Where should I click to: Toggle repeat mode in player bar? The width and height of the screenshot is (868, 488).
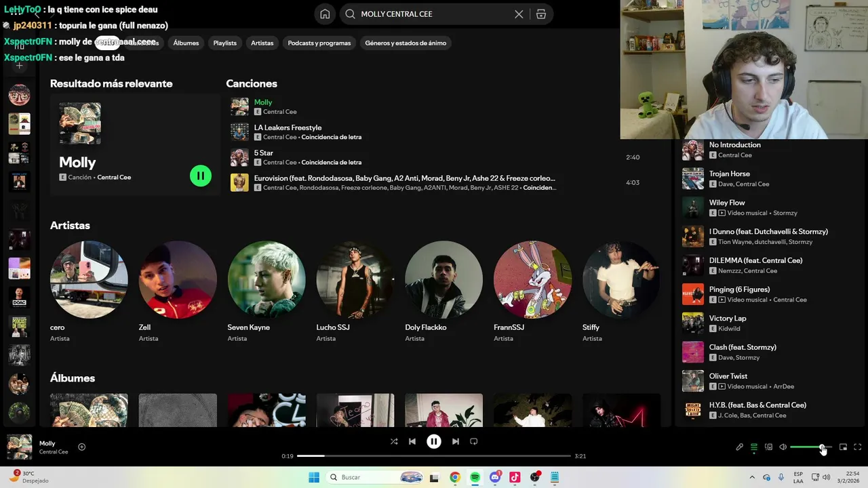click(x=474, y=441)
